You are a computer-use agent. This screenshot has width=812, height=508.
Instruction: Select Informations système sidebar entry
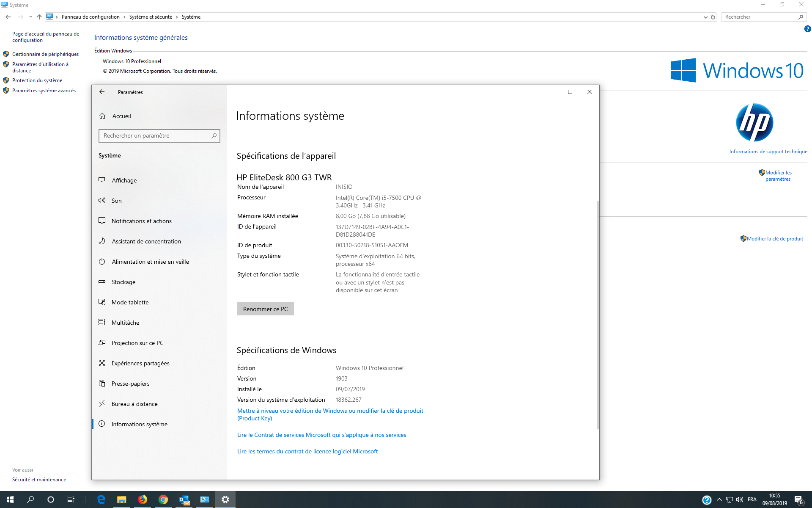point(159,424)
